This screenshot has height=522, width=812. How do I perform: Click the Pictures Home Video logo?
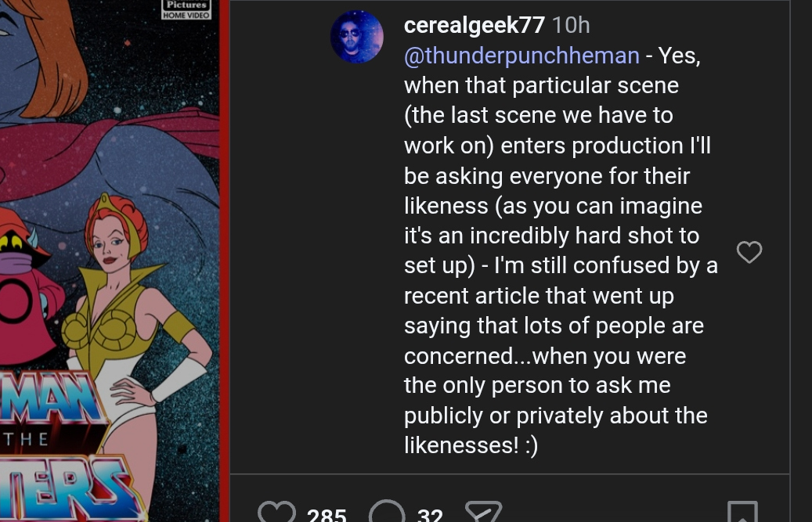point(186,9)
